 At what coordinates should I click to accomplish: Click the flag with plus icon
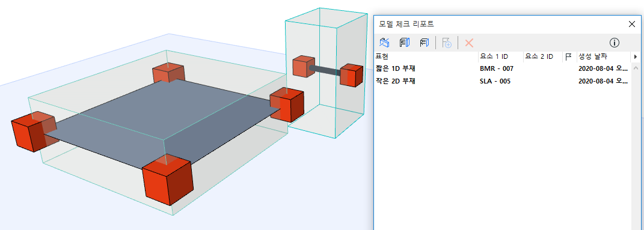447,43
